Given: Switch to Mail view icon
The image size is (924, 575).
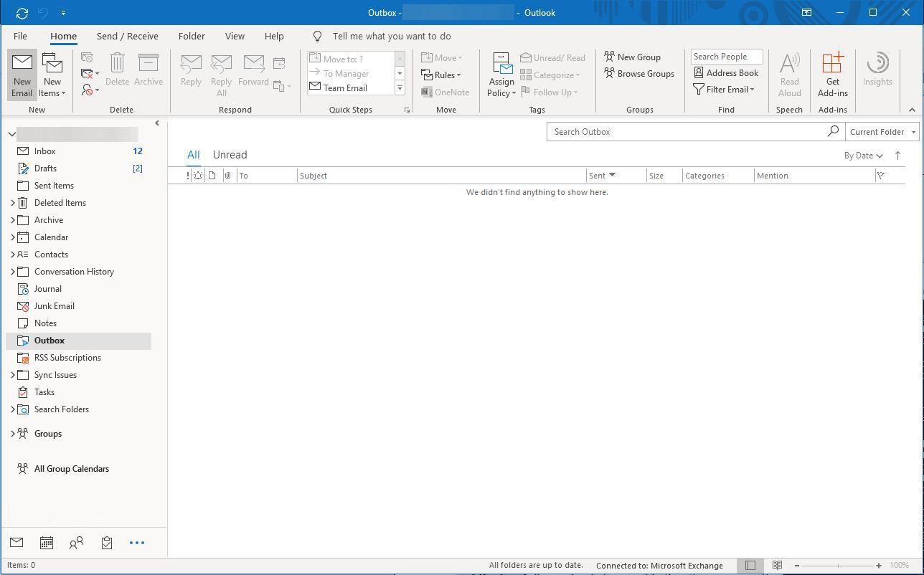Looking at the screenshot, I should [x=16, y=543].
